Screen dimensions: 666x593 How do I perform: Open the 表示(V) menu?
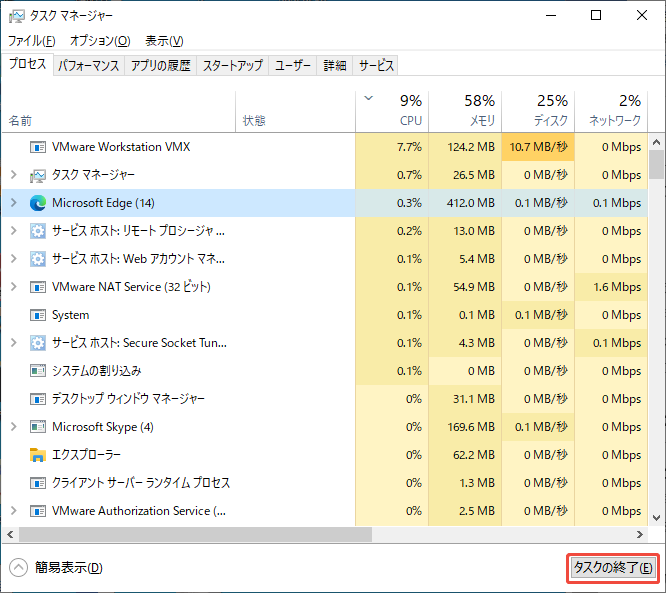point(164,41)
